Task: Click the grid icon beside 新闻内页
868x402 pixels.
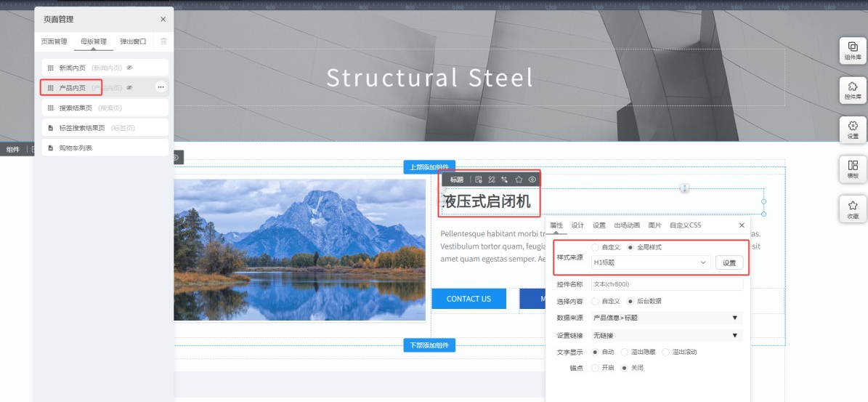Action: 51,68
